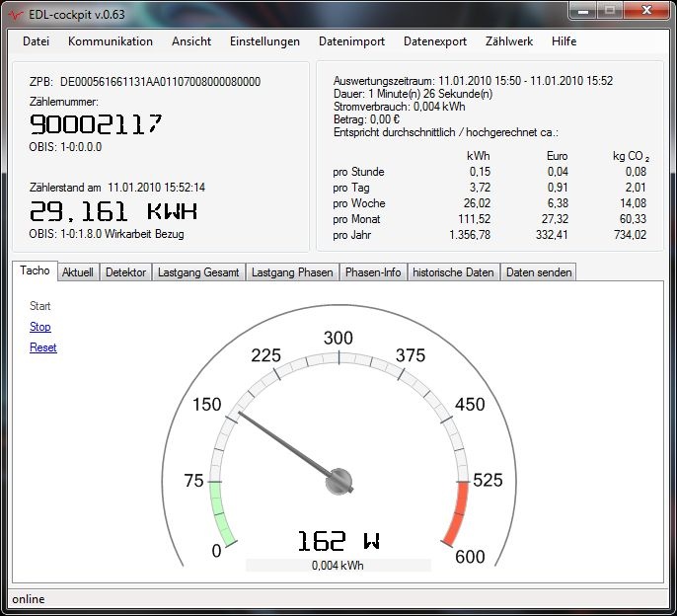Open the Datei menu
Screen dimensions: 677x616
point(36,41)
